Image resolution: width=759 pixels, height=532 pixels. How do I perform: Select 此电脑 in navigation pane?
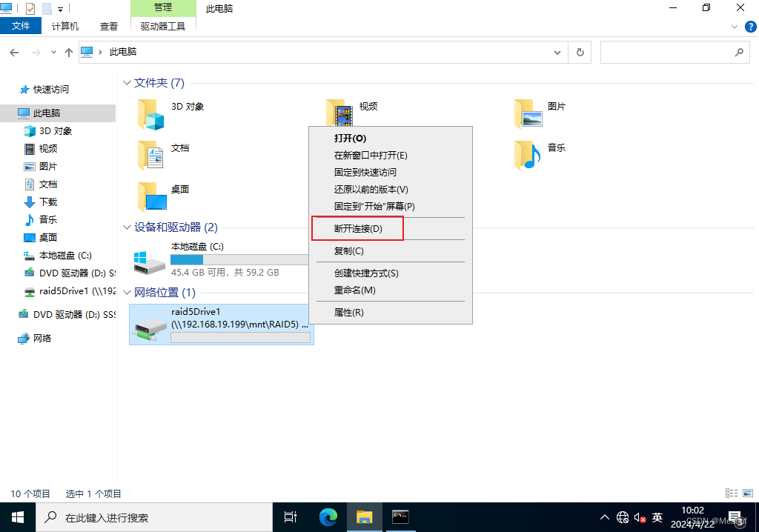click(58, 113)
